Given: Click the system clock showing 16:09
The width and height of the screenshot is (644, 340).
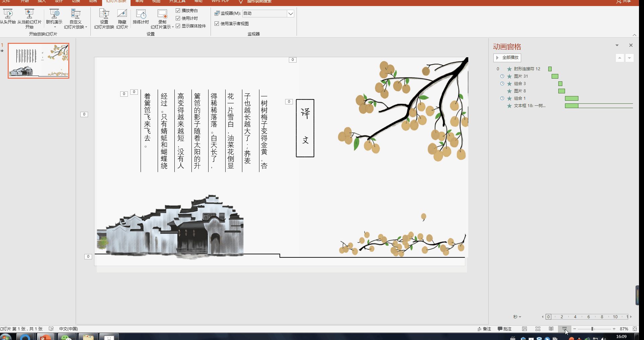Looking at the screenshot, I should coord(621,337).
